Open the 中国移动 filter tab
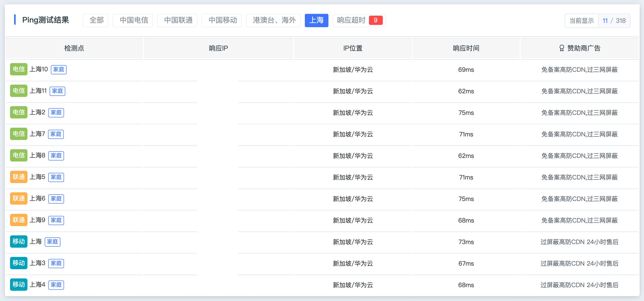The image size is (644, 301). [x=222, y=20]
